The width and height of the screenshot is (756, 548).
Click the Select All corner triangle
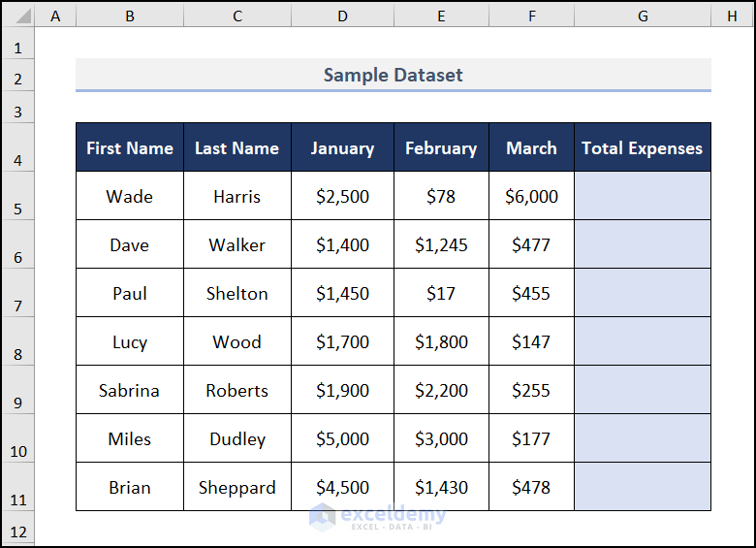[x=17, y=16]
